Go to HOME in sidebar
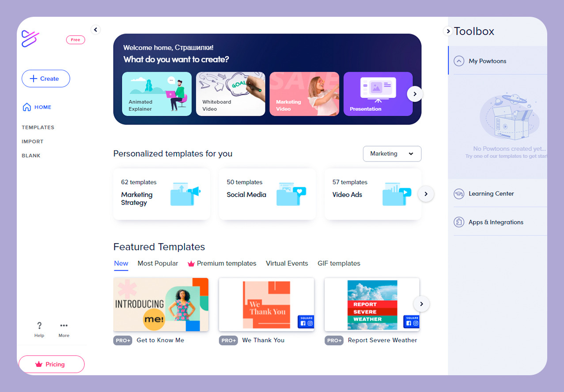Screen dimensions: 564x392 pos(37,107)
